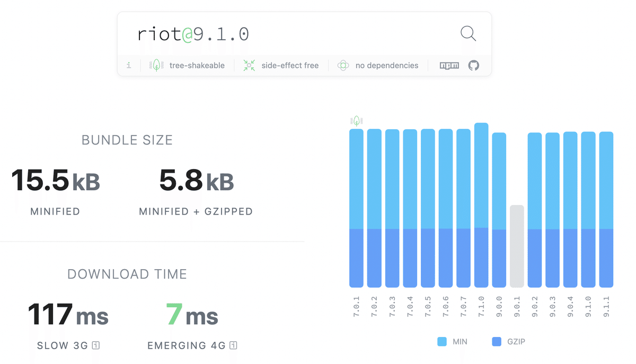Select the 7.0.4 version bar
Image resolution: width=636 pixels, height=364 pixels.
click(x=410, y=208)
